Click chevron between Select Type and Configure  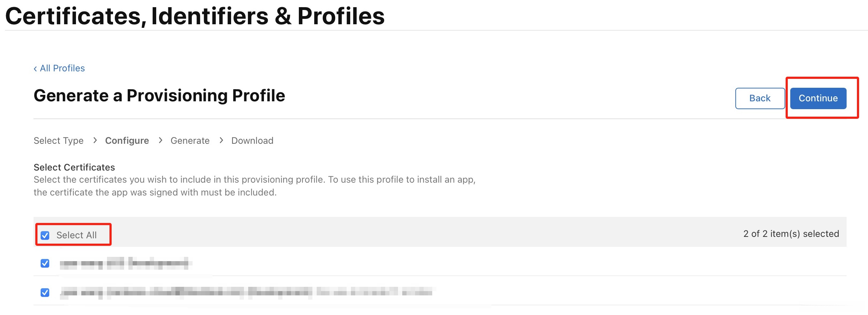(95, 140)
